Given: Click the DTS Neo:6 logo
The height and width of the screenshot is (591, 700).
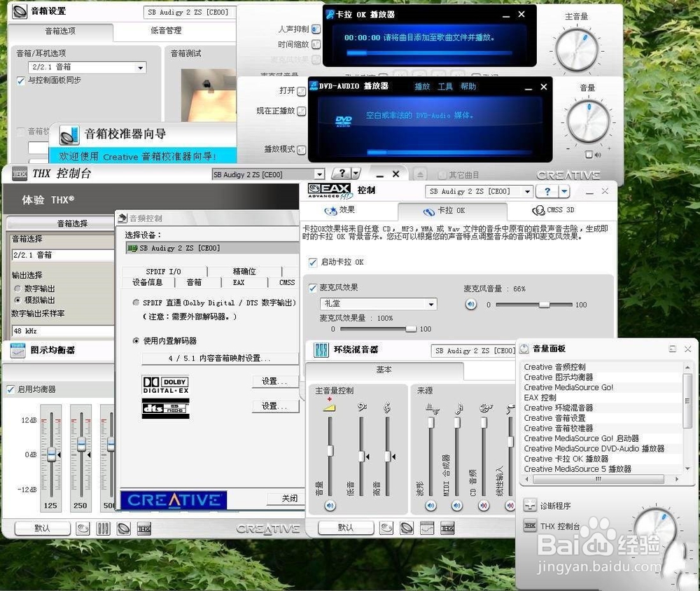Looking at the screenshot, I should [166, 408].
